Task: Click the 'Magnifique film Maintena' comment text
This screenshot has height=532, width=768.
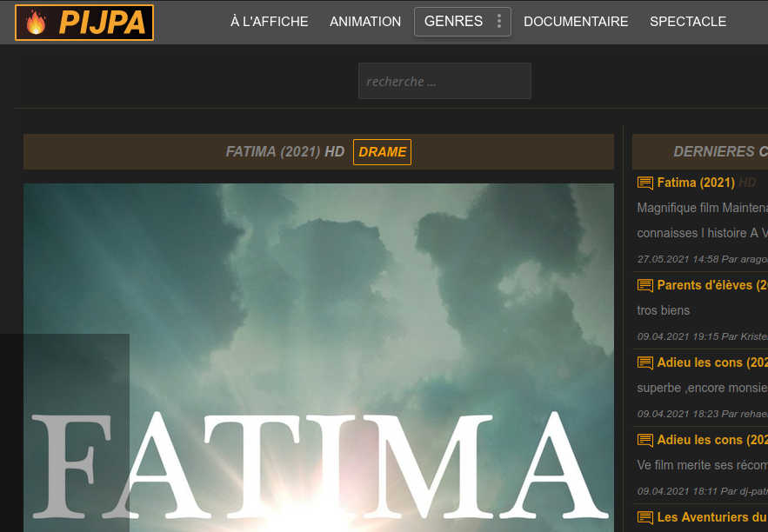Action: pos(703,208)
